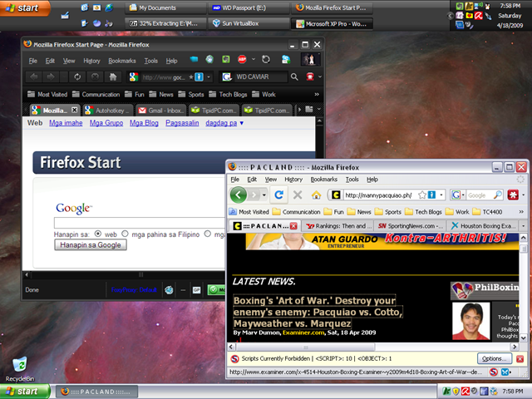Click the NoScript icon in PACLAND status bar
The image size is (532, 399).
pyautogui.click(x=493, y=372)
